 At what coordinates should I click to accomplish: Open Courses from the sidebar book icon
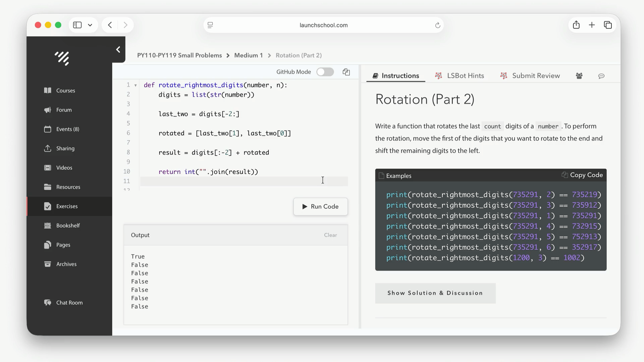48,90
